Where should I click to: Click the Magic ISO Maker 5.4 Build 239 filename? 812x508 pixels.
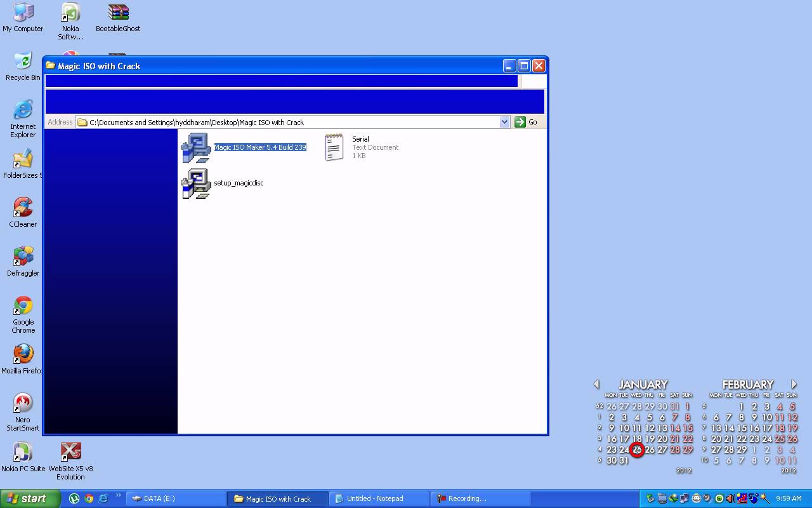(260, 147)
